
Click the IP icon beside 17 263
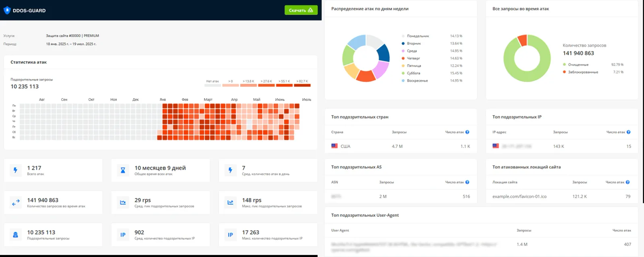[x=230, y=234]
